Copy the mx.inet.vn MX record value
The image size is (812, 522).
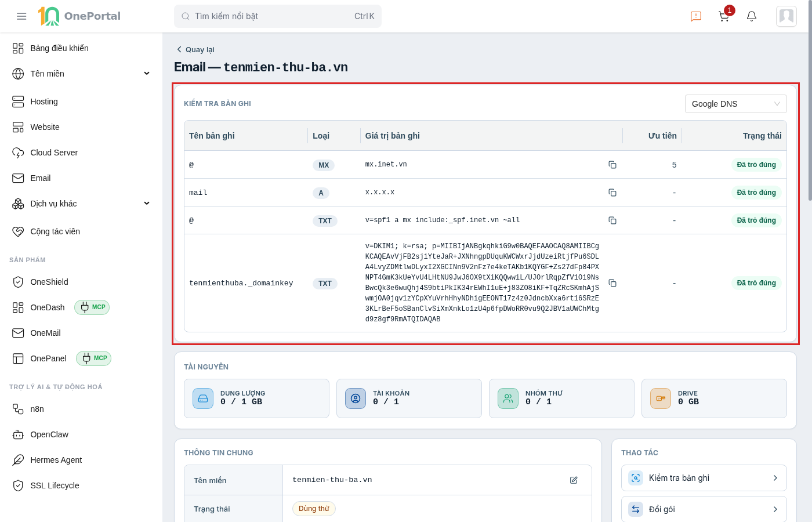pyautogui.click(x=612, y=165)
